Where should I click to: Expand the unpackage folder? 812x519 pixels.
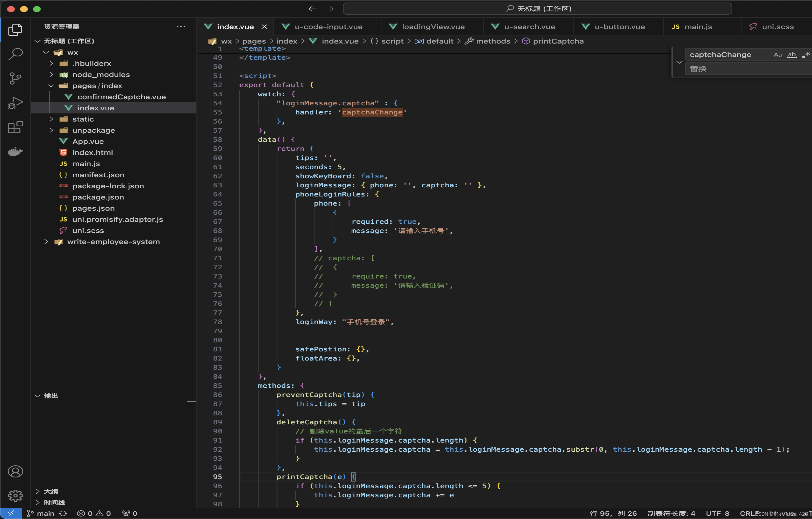(51, 130)
